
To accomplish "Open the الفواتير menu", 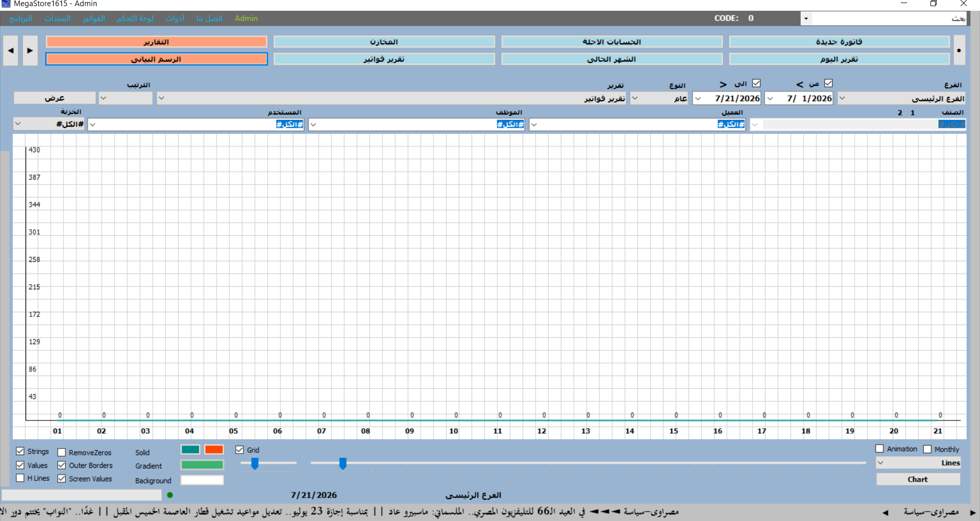I will [x=94, y=18].
